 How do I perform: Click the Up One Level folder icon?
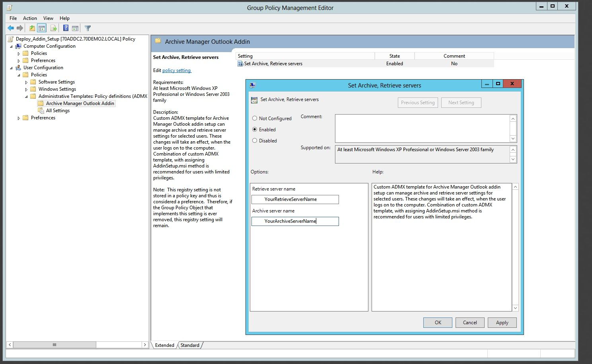tap(32, 28)
